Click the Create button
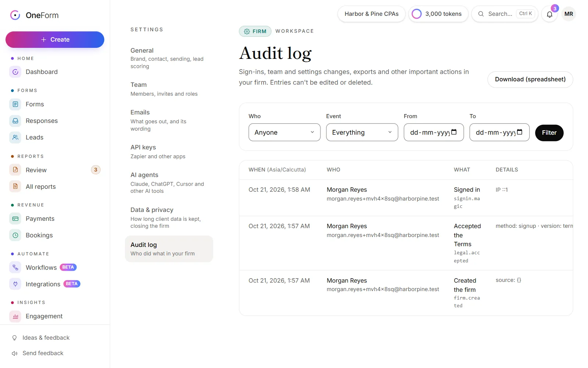 point(55,40)
